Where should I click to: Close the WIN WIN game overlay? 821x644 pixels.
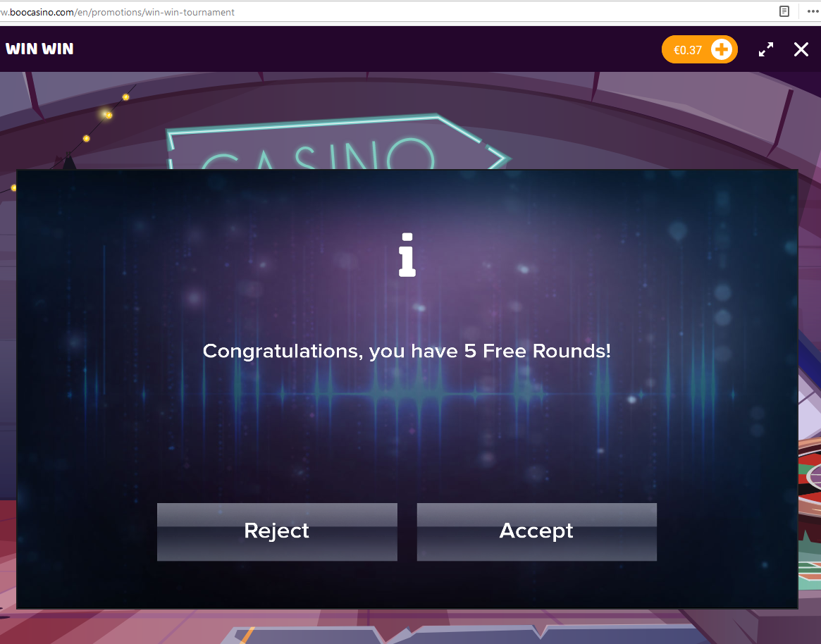801,50
